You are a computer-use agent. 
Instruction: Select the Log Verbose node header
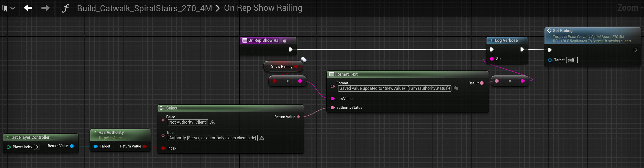tap(507, 40)
